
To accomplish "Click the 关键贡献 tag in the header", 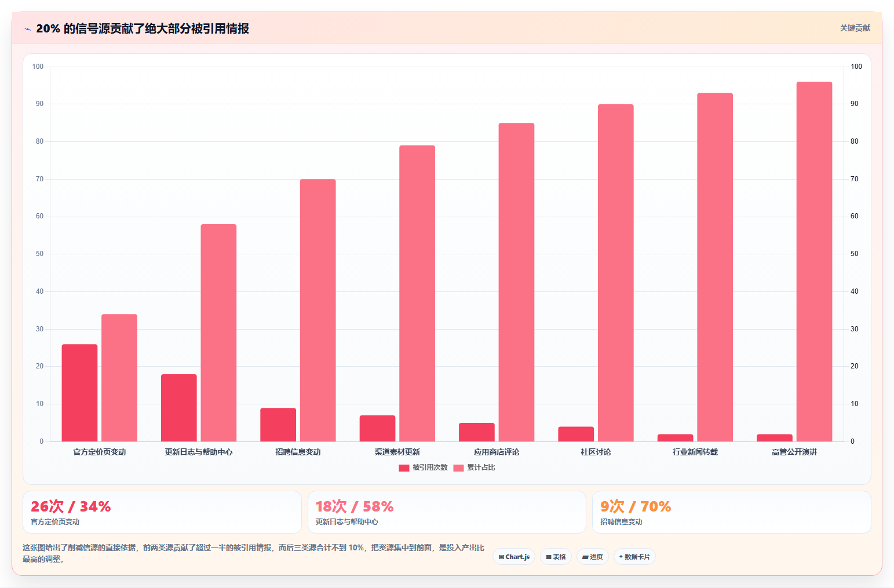I will pyautogui.click(x=855, y=28).
